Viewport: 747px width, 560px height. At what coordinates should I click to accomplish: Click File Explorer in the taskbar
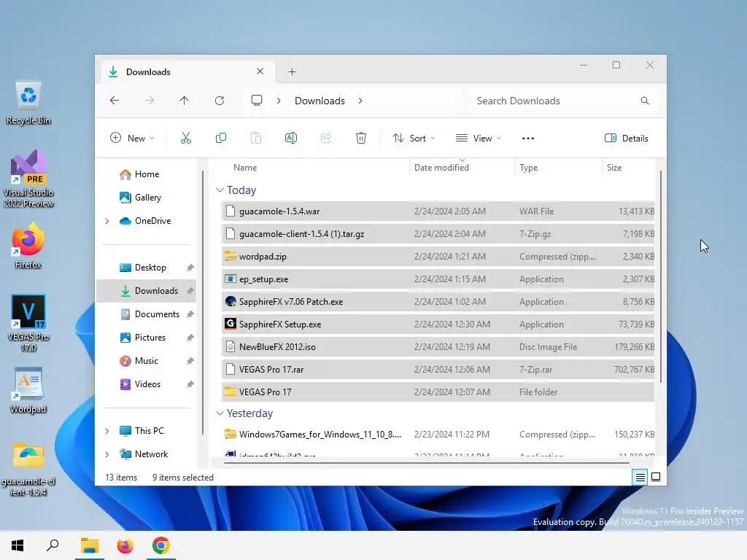coord(89,545)
